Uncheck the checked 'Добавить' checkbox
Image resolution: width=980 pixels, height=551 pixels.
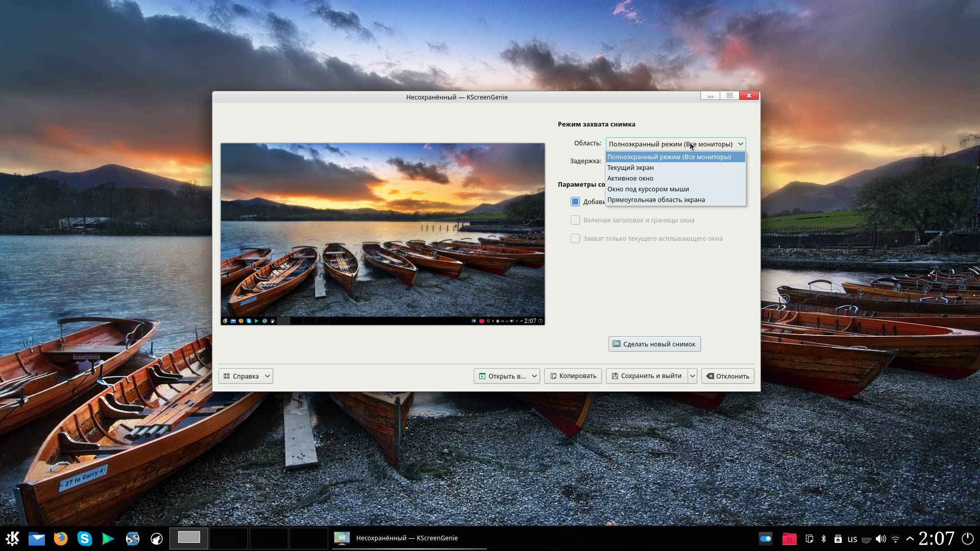(575, 202)
